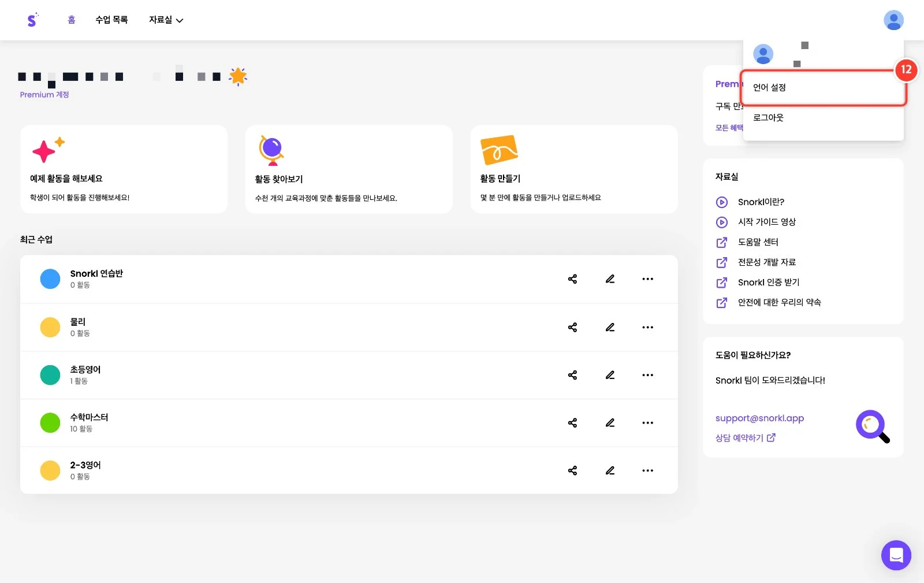This screenshot has height=583, width=924.
Task: Open more options for 수학마스터
Action: pos(647,423)
